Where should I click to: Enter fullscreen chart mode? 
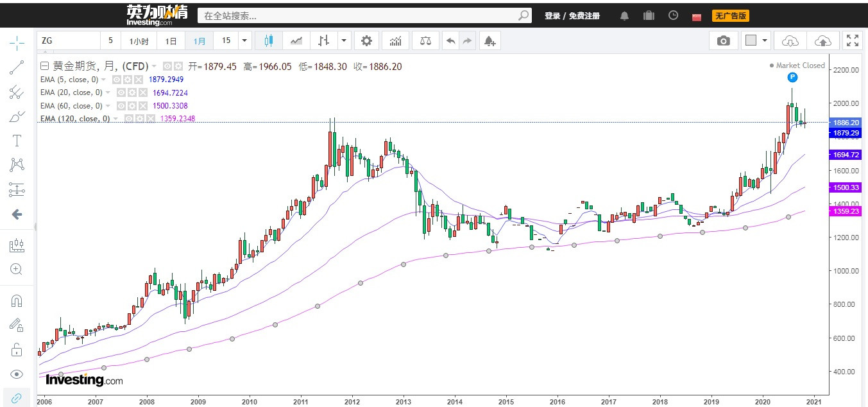tap(852, 41)
